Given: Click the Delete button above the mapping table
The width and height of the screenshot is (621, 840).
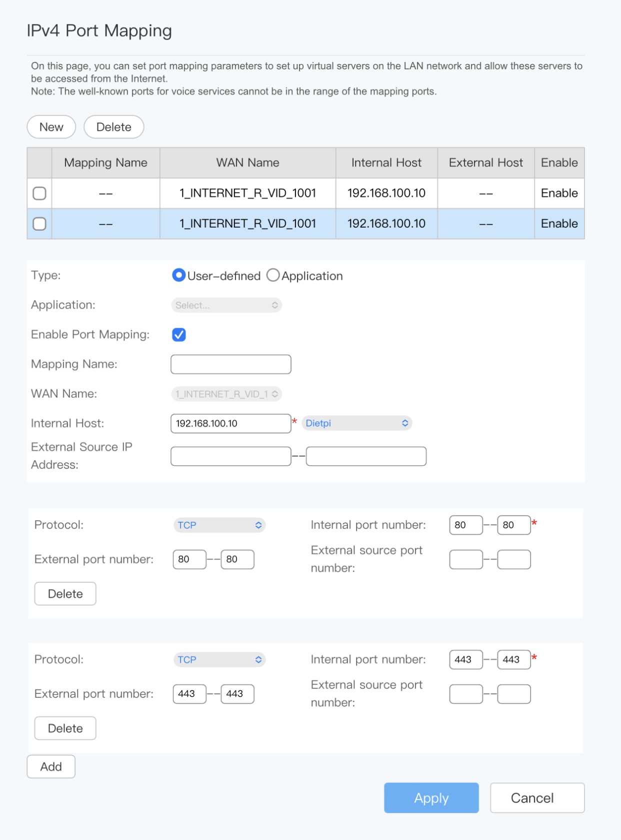Looking at the screenshot, I should pyautogui.click(x=113, y=127).
